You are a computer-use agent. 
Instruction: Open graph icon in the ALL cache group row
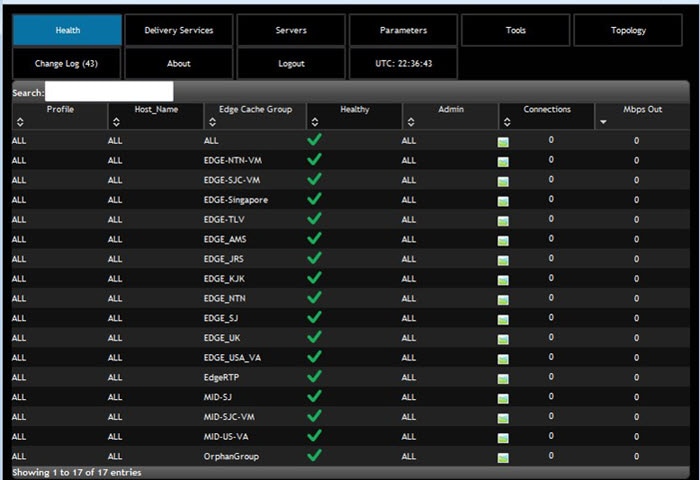tap(503, 142)
